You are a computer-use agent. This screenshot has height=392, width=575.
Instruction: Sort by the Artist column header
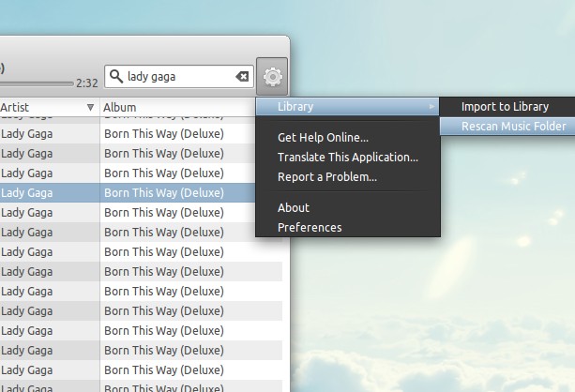[49, 108]
